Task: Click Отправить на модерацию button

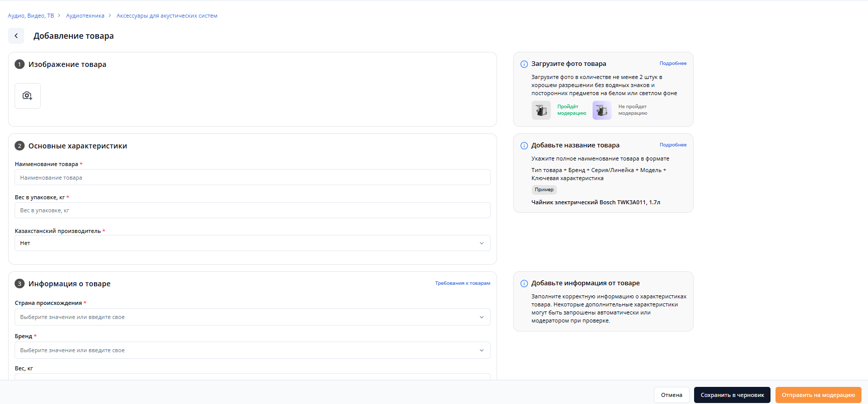Action: pos(818,395)
